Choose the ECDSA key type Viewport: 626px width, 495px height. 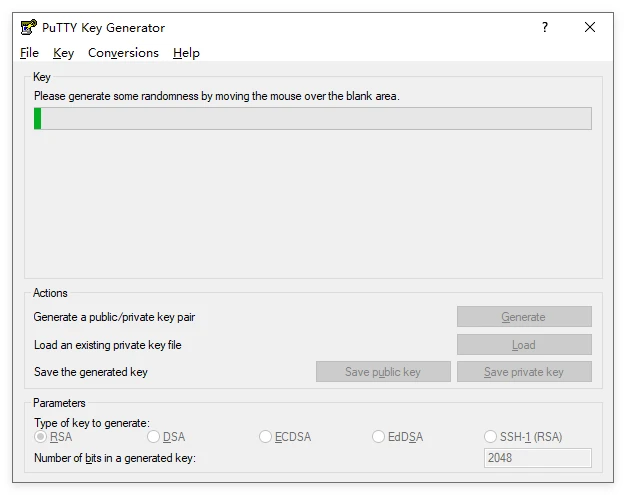(265, 437)
